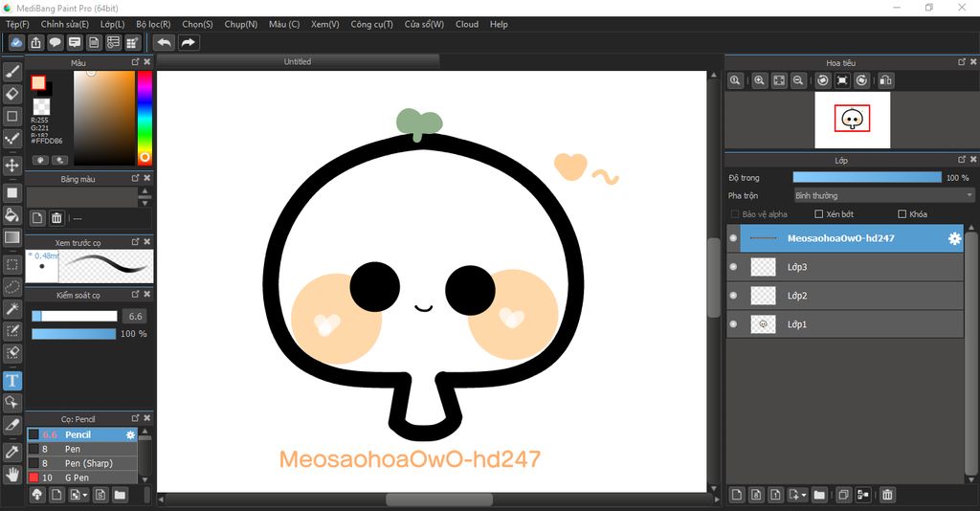Select the Lasso selection tool
Screen dimensions: 980x511
click(11, 287)
